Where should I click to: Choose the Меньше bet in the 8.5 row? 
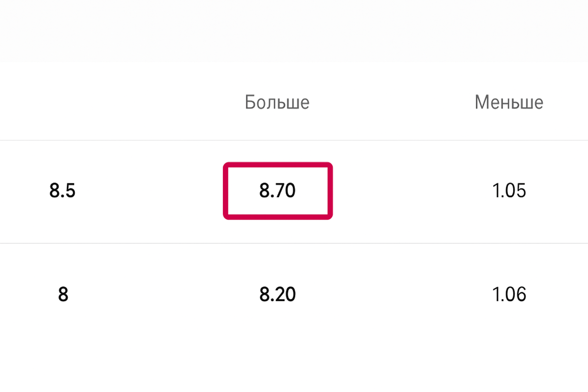coord(509,191)
